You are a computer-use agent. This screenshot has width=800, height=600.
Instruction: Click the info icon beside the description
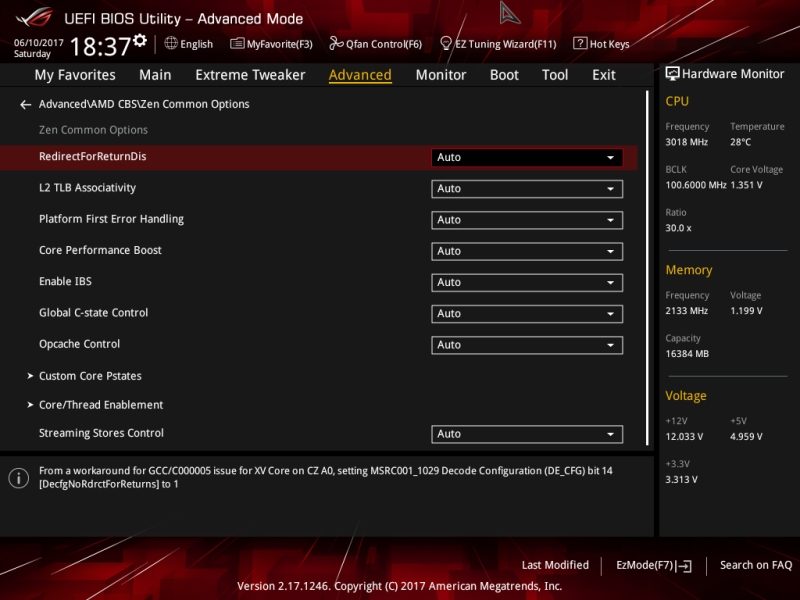point(19,478)
